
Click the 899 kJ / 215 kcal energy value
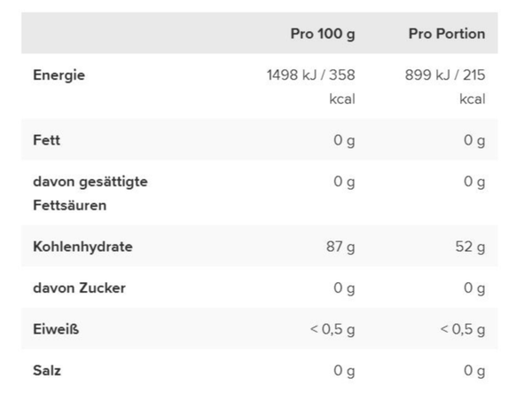point(445,86)
